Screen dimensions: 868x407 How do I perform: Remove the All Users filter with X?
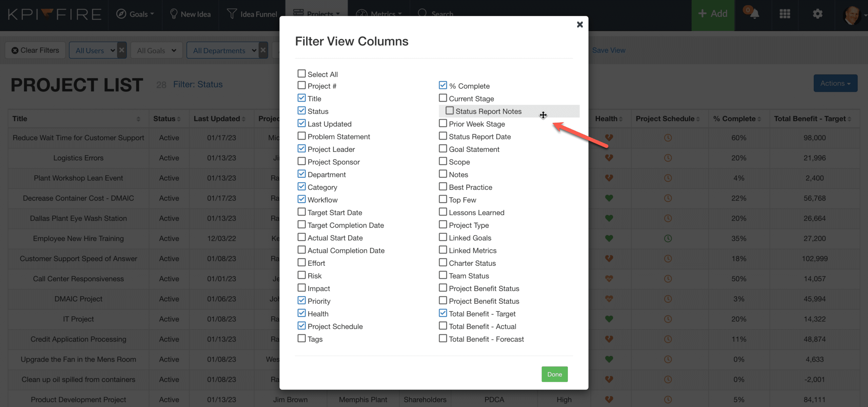click(x=122, y=50)
